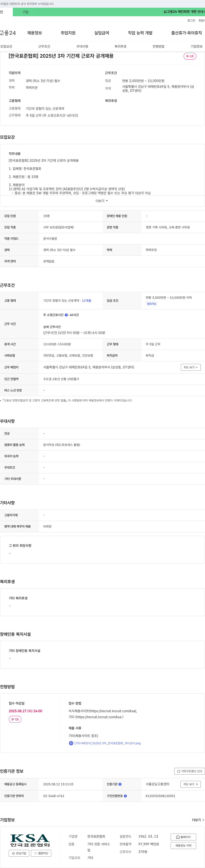Click the help icon next to 인증기관
The width and height of the screenshot is (205, 868).
pyautogui.click(x=120, y=784)
